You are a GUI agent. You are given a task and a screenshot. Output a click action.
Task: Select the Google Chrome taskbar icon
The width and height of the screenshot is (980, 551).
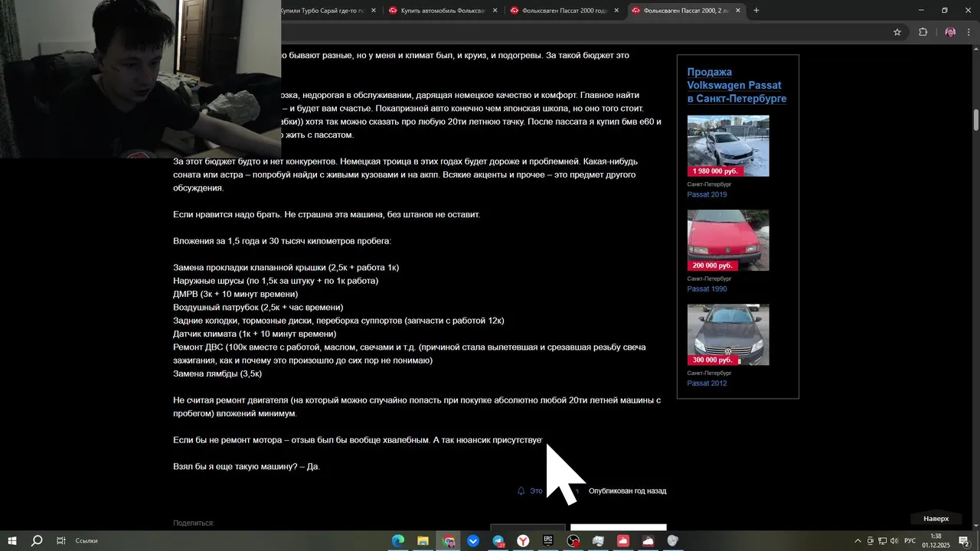click(x=449, y=541)
